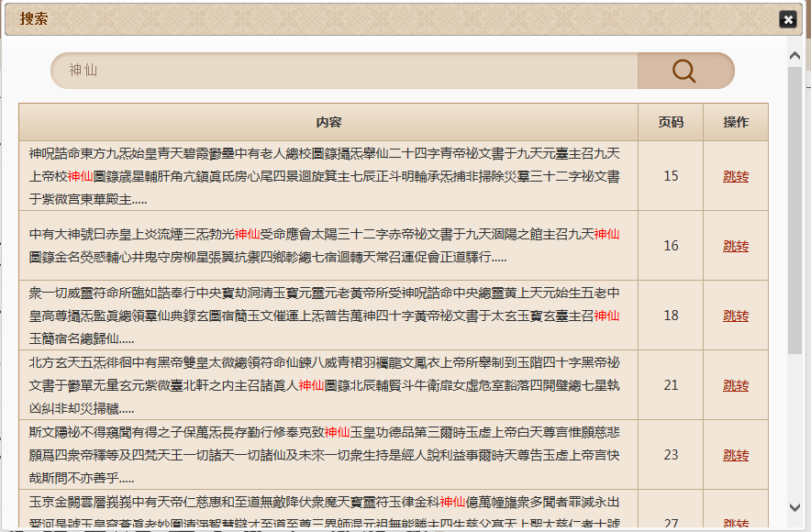Select result text starting with 神呪誥命東方

coord(325,176)
